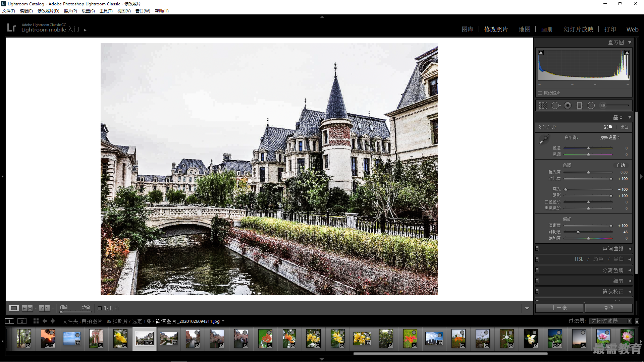This screenshot has height=362, width=644.
Task: Open the 幻灯片放映 Slideshow module
Action: click(x=579, y=29)
